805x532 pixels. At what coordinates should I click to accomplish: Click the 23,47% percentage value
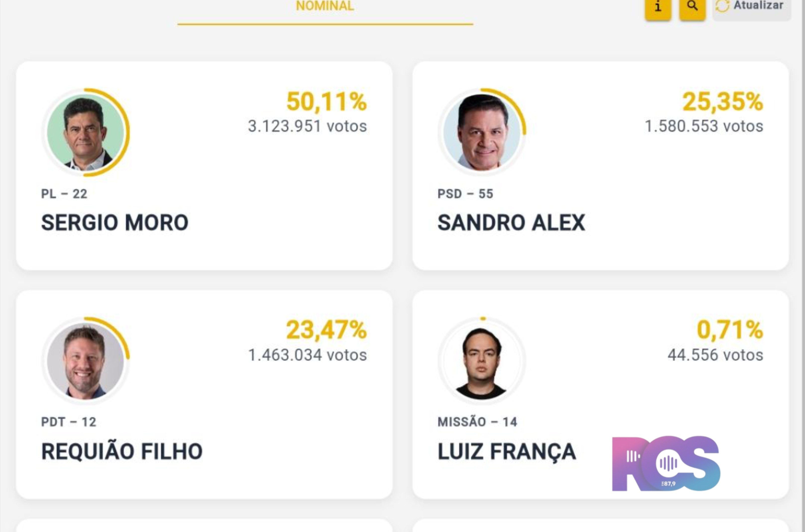pyautogui.click(x=327, y=330)
